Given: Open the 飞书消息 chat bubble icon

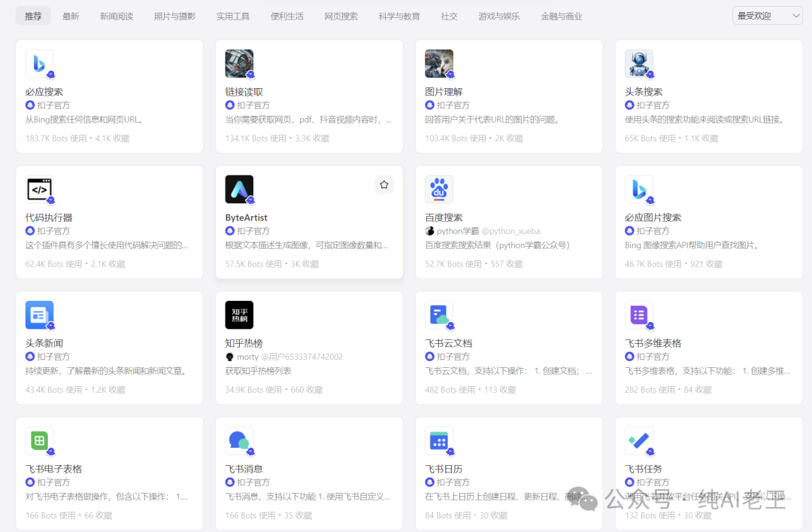Looking at the screenshot, I should (239, 441).
